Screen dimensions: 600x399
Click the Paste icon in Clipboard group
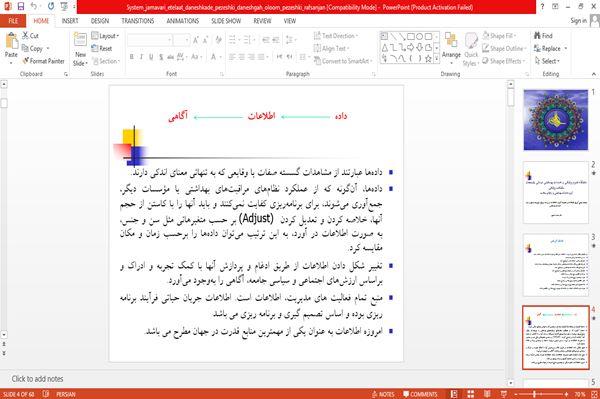[11, 41]
